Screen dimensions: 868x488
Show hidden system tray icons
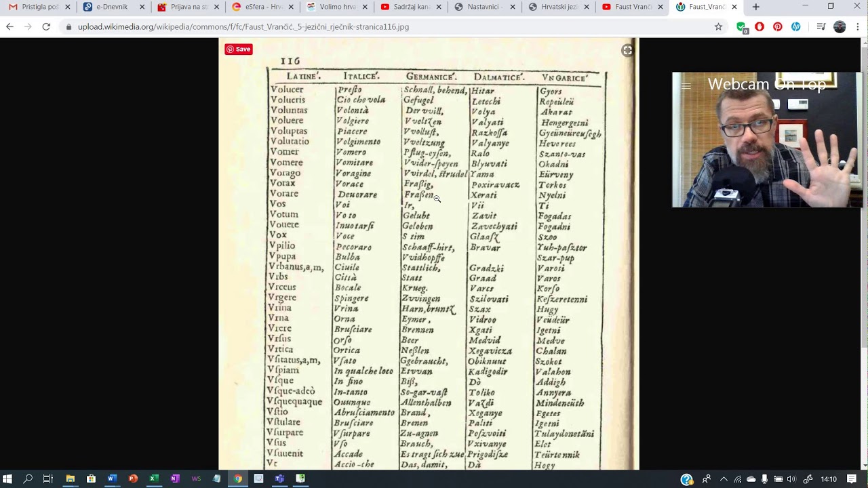coord(724,479)
